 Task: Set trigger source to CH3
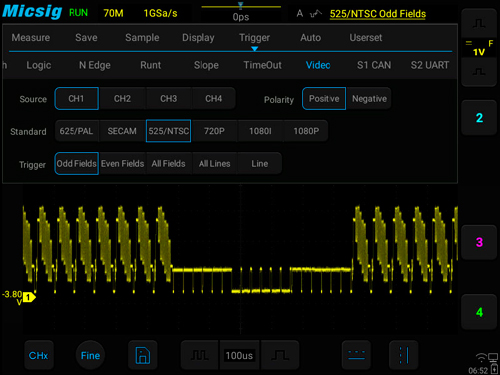[x=168, y=99]
